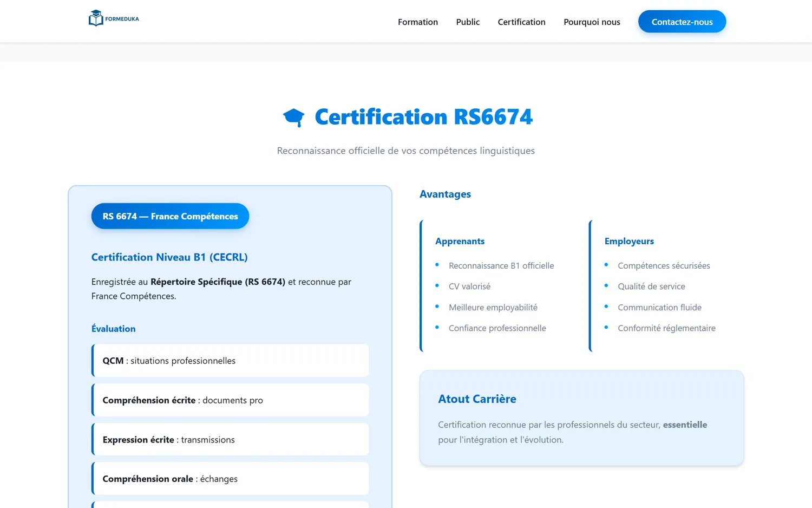Click the Compréhension orale échanges card
This screenshot has width=812, height=508.
coord(230,479)
